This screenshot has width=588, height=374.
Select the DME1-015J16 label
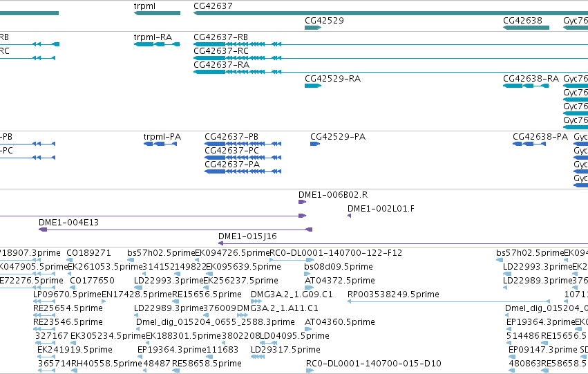tap(247, 236)
